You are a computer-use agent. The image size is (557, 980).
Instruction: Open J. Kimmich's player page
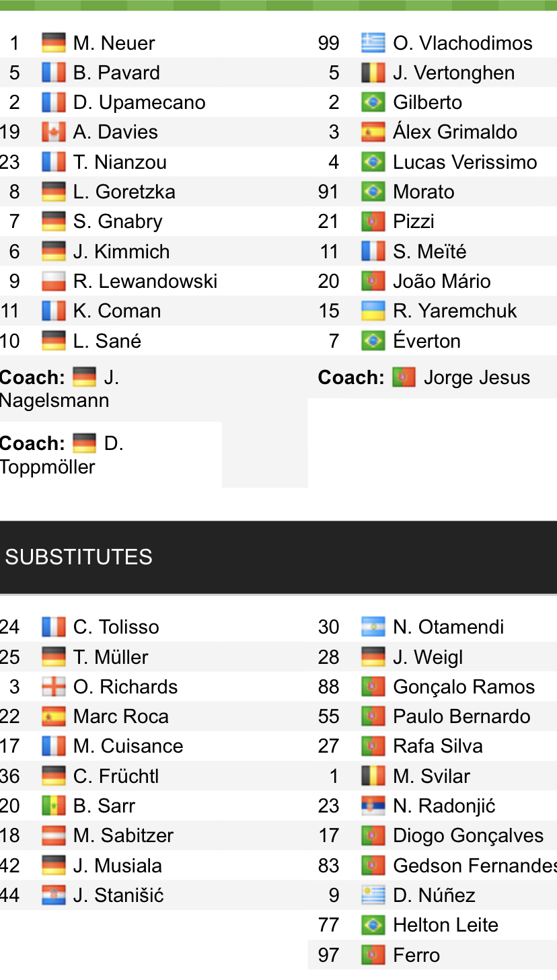pos(121,252)
